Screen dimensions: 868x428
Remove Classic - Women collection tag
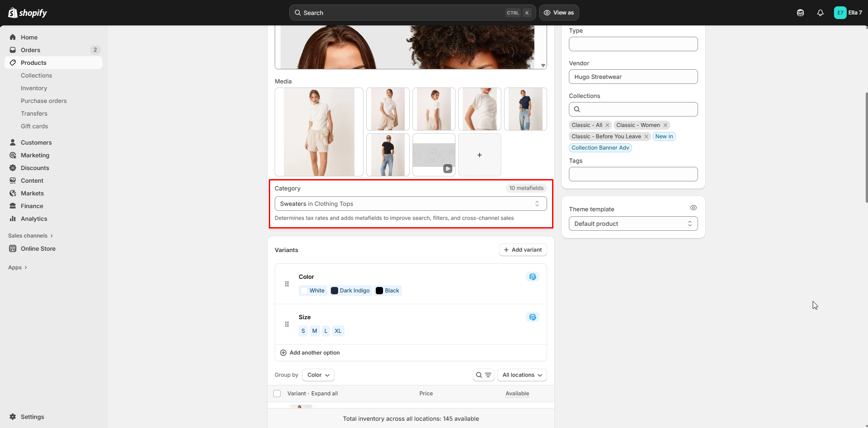(665, 125)
